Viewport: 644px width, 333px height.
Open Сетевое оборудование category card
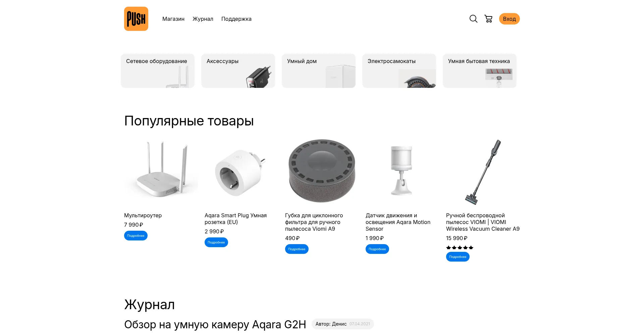[x=158, y=71]
